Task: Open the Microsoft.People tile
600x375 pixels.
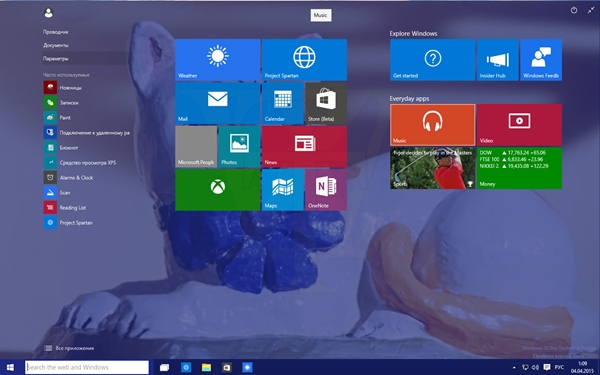Action: (196, 147)
